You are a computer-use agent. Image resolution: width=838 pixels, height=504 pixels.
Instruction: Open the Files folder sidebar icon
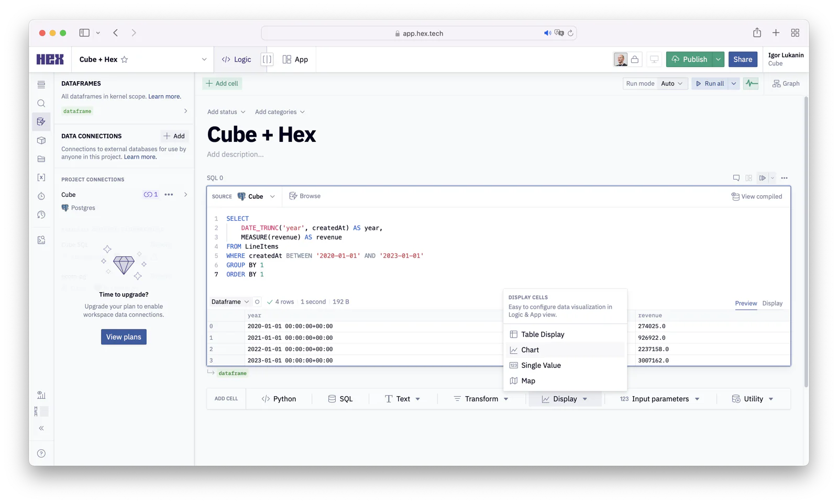[41, 159]
